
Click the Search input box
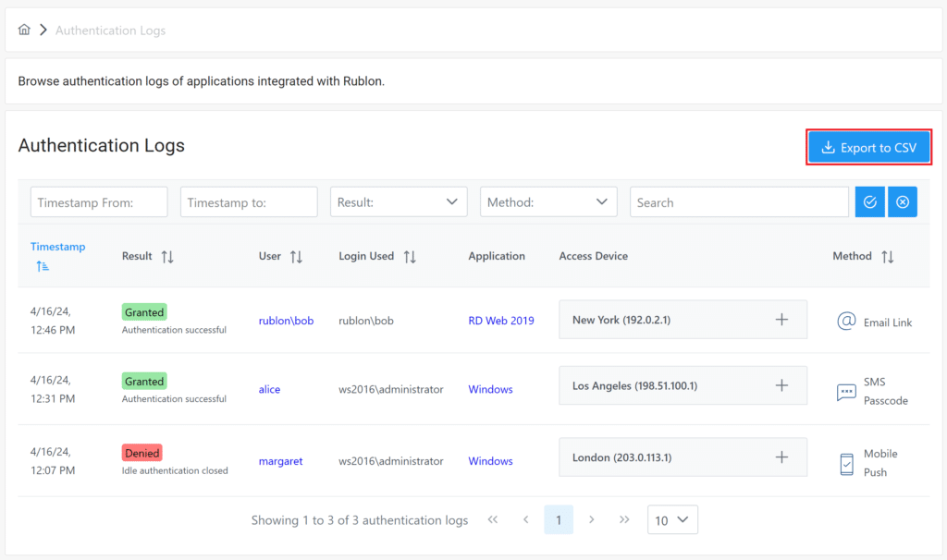click(739, 202)
